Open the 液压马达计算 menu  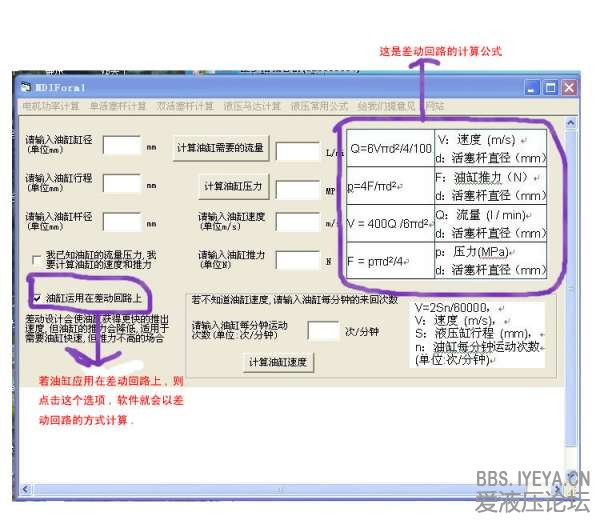pos(252,106)
